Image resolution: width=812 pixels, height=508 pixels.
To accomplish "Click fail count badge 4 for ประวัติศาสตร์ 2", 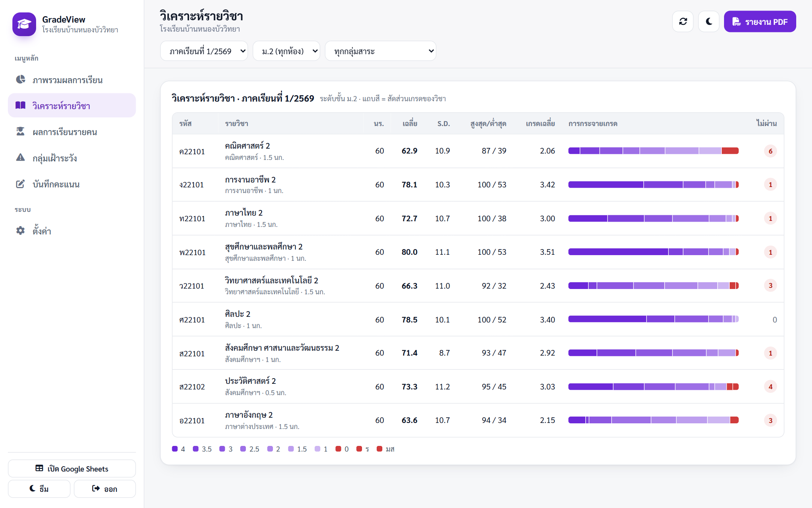I will [770, 386].
